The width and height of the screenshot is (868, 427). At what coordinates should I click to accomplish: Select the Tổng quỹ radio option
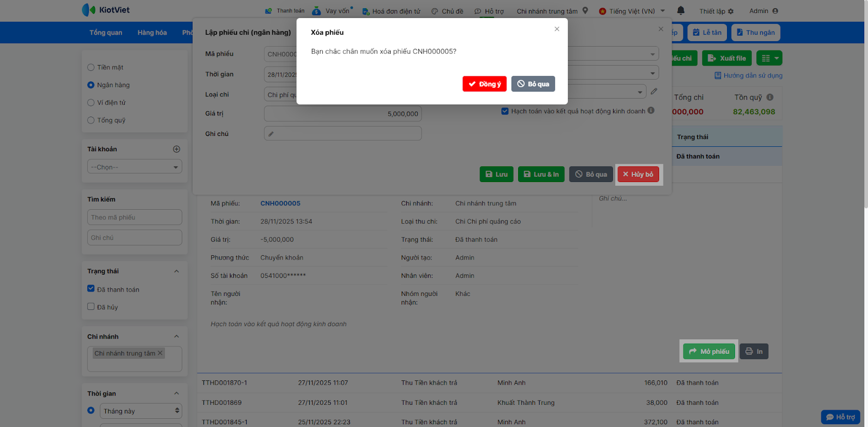coord(91,120)
